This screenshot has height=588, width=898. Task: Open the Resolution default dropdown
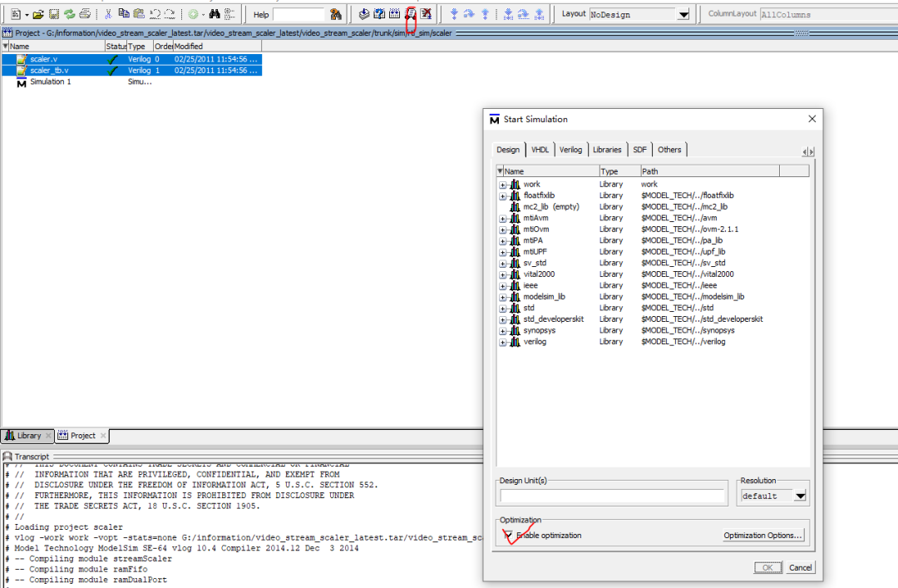click(x=800, y=496)
